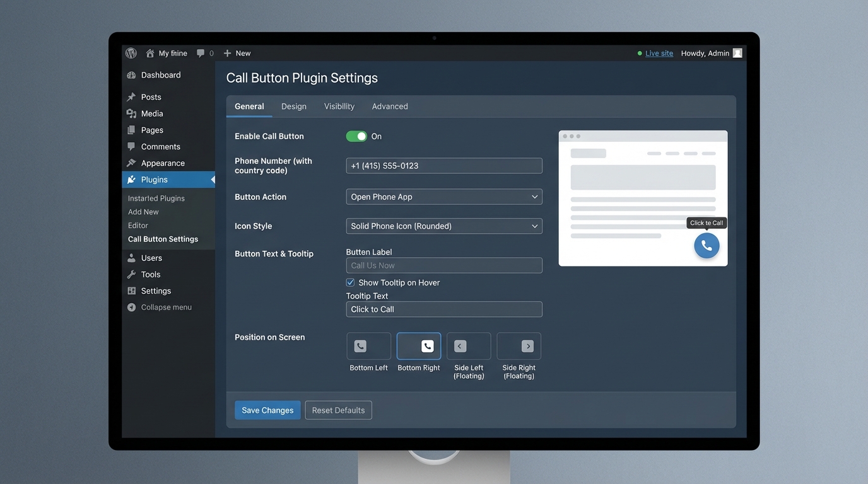Screen dimensions: 868x484
Task: Choose the Side Right (Floating) position
Action: pyautogui.click(x=519, y=346)
